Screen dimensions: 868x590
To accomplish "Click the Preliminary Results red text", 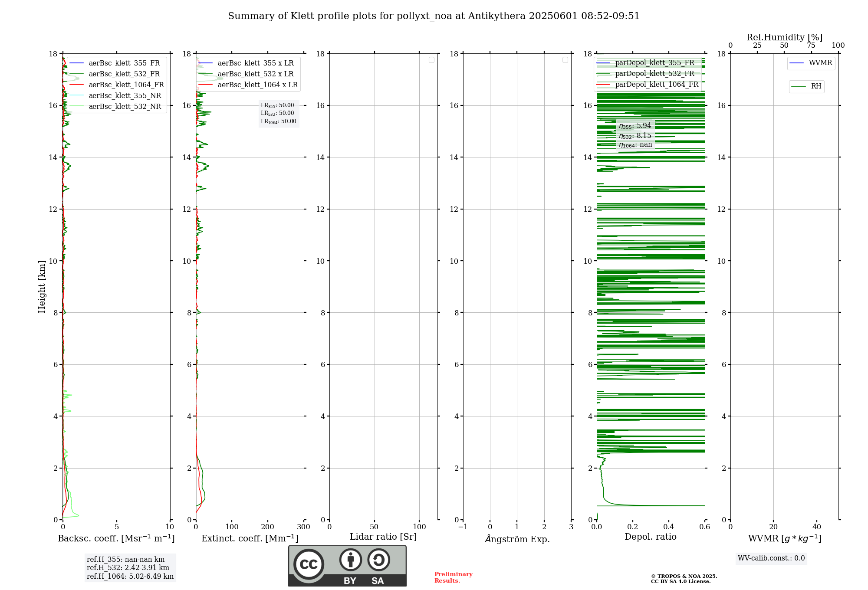I will tap(454, 577).
